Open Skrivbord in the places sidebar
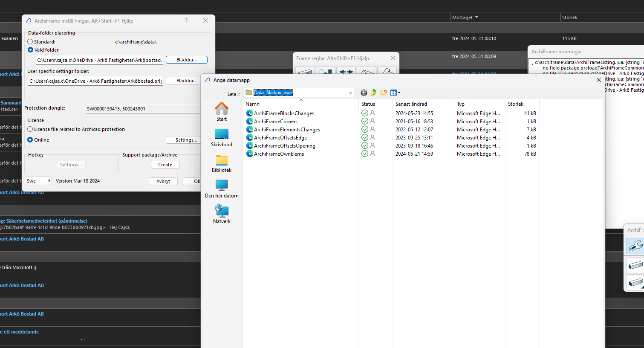Image resolution: width=644 pixels, height=348 pixels. (x=222, y=138)
